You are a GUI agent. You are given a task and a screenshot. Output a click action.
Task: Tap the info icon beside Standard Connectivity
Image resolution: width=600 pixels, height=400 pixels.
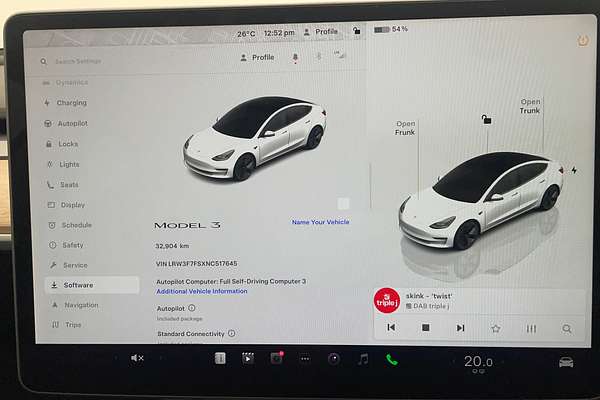click(232, 333)
